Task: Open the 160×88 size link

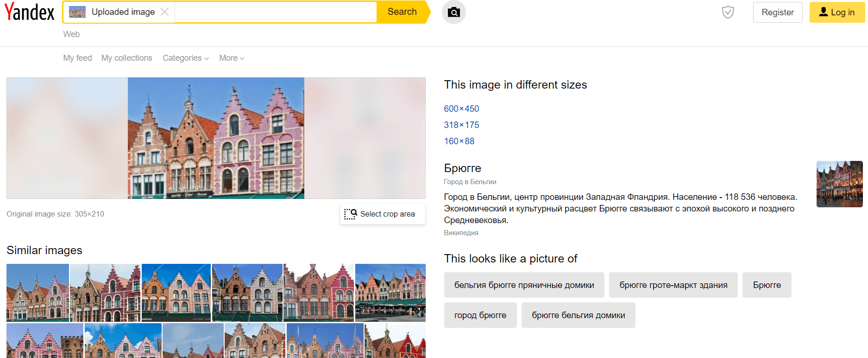Action: tap(459, 141)
